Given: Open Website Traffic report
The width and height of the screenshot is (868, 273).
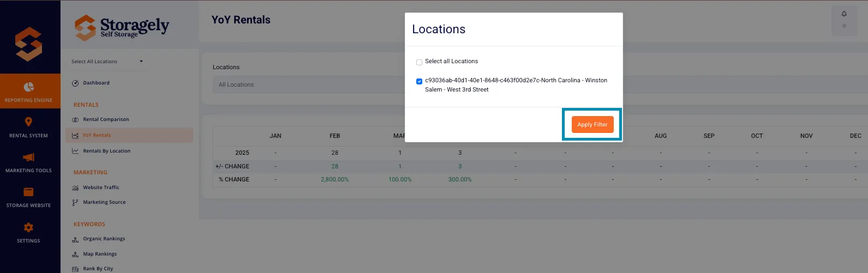Looking at the screenshot, I should [101, 187].
